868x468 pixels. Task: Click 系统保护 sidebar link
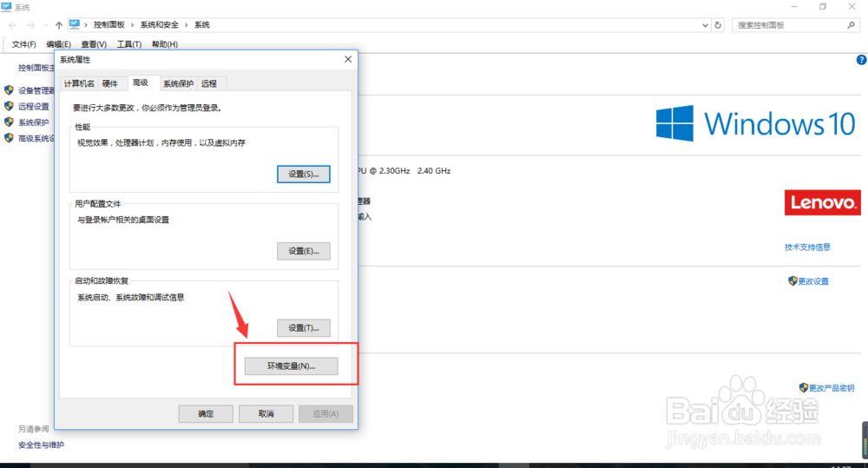34,122
